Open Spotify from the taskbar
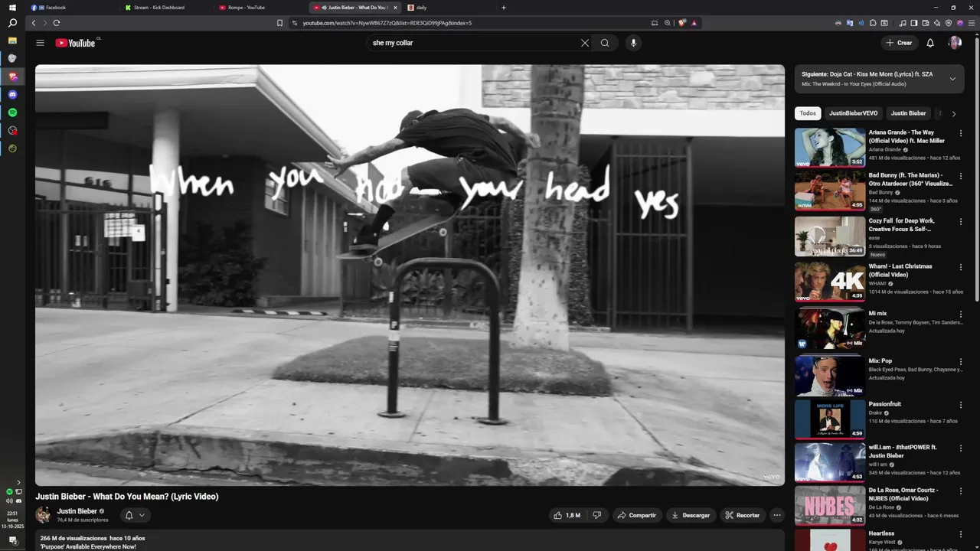Image resolution: width=980 pixels, height=551 pixels. pos(12,112)
